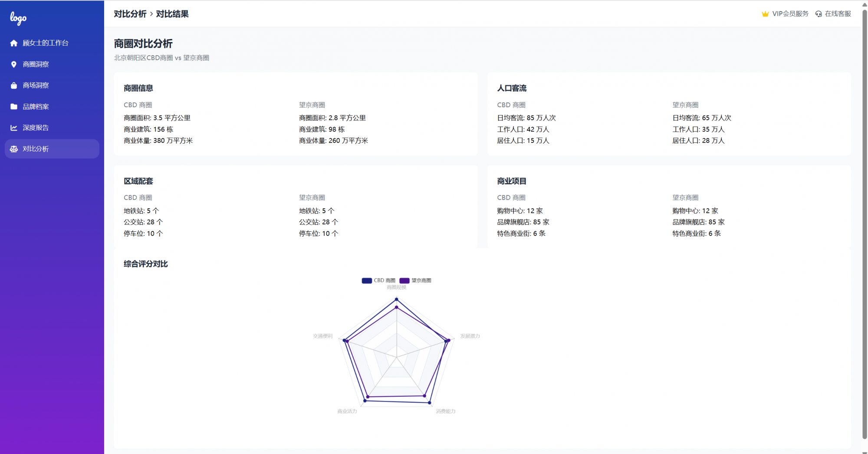The height and width of the screenshot is (454, 868).
Task: Open the 品牌档案 menu item
Action: [36, 106]
